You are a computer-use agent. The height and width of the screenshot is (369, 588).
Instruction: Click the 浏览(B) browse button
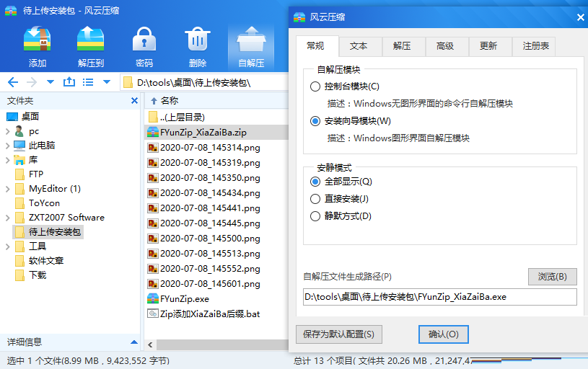pyautogui.click(x=553, y=277)
